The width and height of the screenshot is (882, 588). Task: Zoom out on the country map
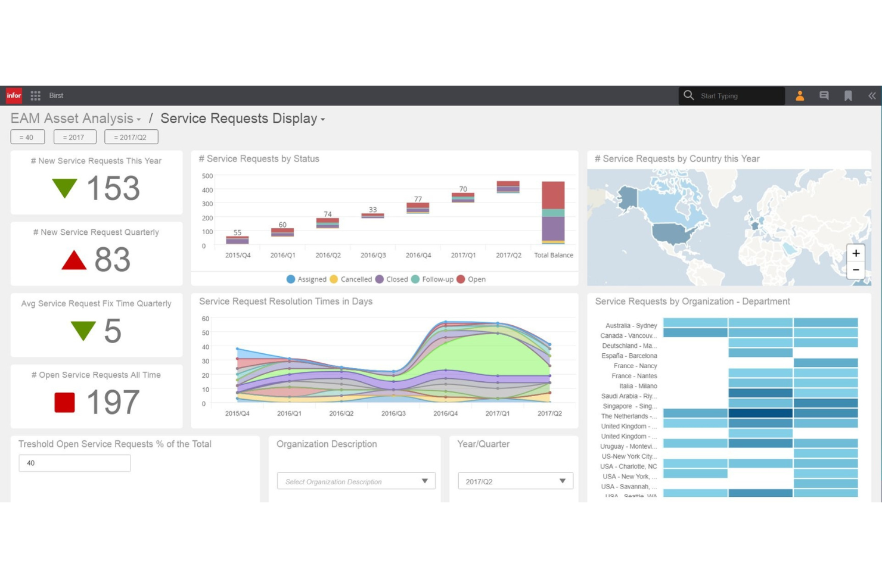click(x=856, y=270)
